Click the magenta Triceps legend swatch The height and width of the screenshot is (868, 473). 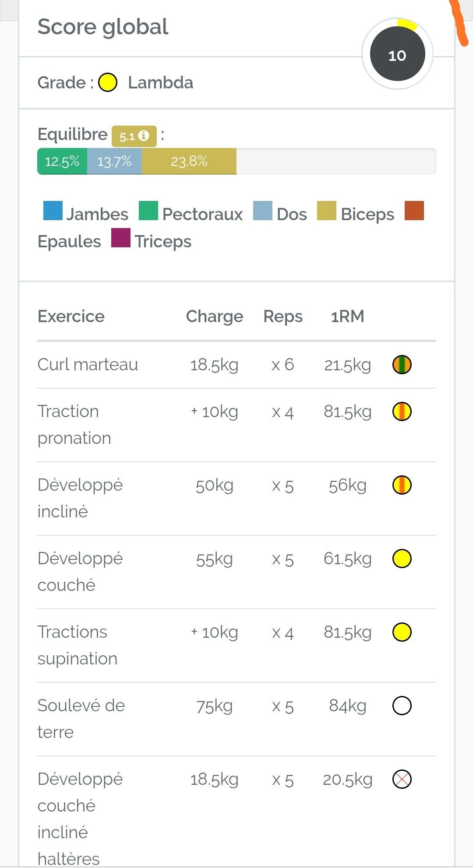[121, 238]
